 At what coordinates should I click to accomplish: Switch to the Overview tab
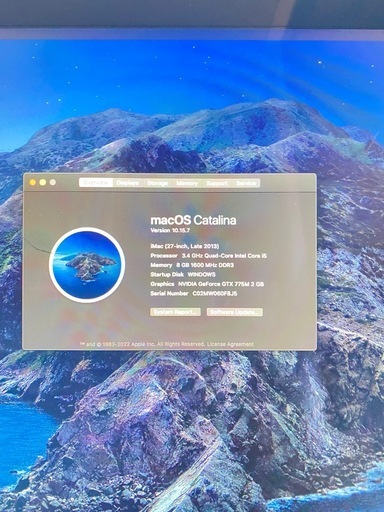click(96, 183)
